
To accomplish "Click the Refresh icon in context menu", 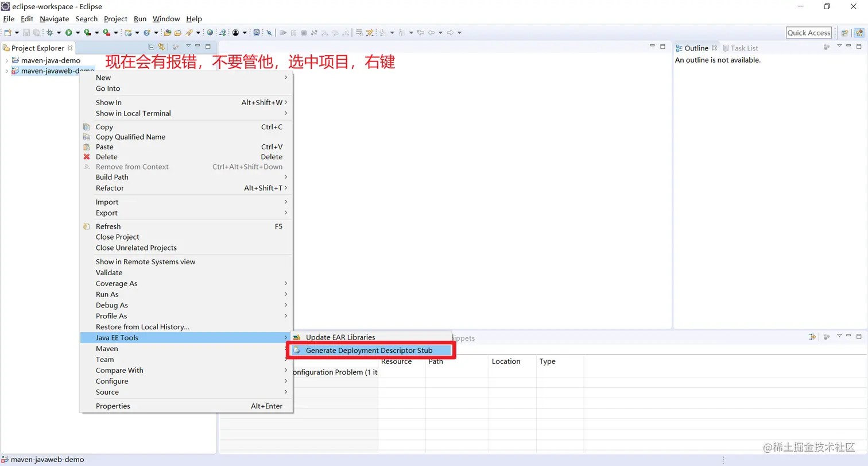I will pos(87,226).
